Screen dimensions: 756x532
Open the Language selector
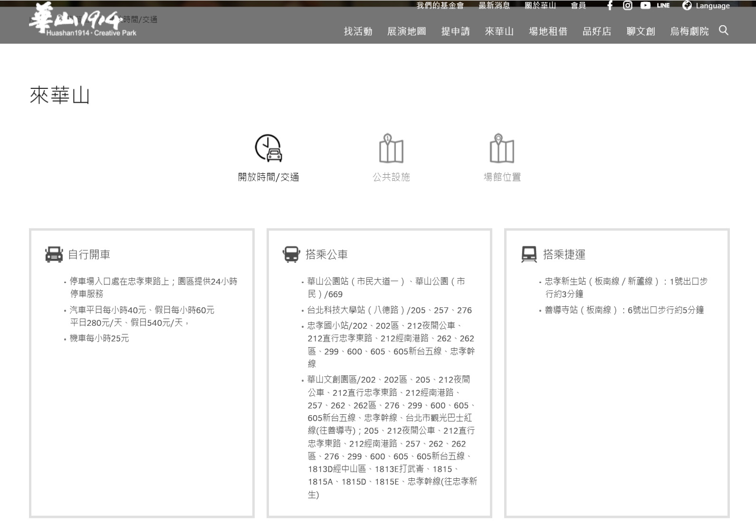pos(706,6)
